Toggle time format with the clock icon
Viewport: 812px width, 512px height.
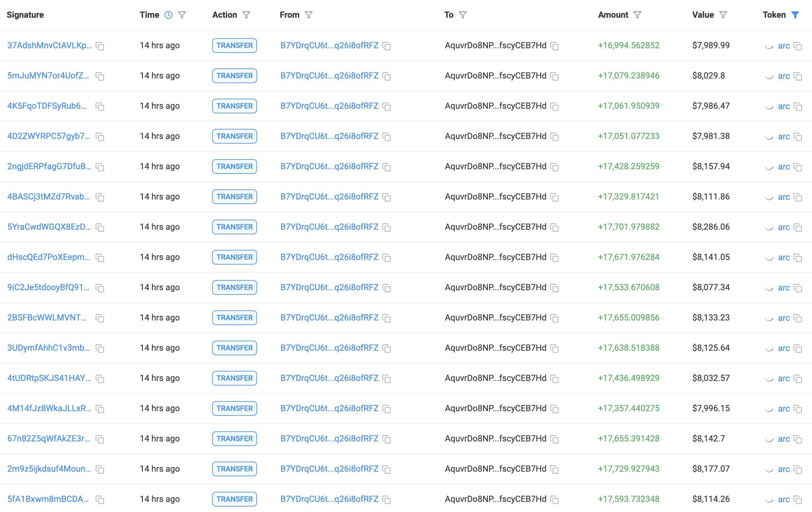tap(168, 15)
